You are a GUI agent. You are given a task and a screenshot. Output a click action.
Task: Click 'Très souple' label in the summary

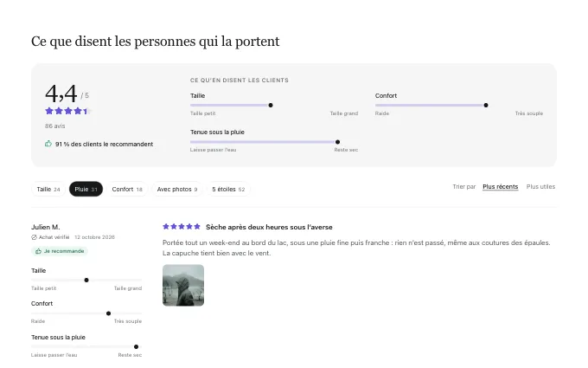[x=528, y=113]
